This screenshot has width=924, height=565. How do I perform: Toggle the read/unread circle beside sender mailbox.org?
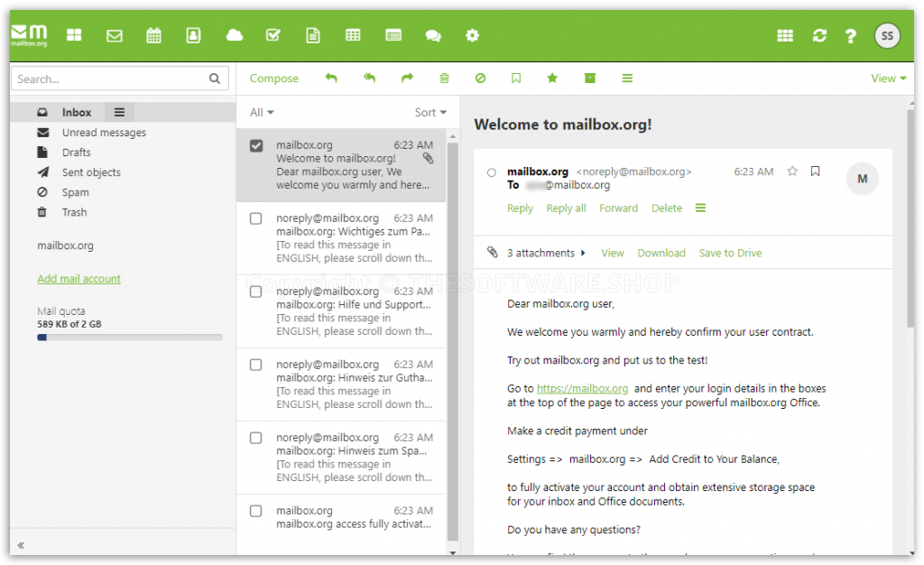pyautogui.click(x=492, y=172)
